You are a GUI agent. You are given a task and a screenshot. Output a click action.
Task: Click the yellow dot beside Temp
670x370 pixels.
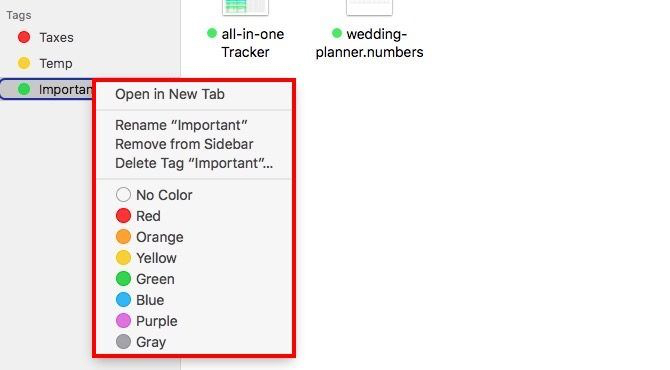tap(24, 63)
